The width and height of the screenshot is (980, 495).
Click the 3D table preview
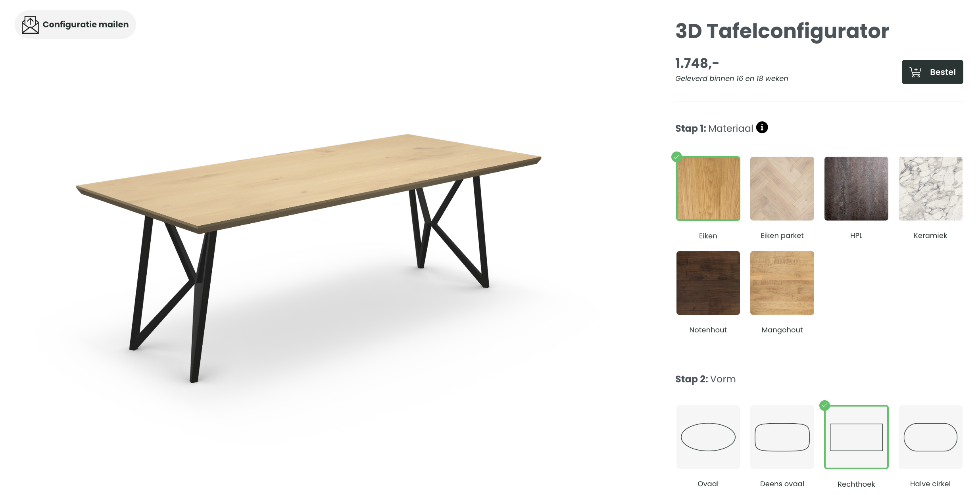point(309,258)
